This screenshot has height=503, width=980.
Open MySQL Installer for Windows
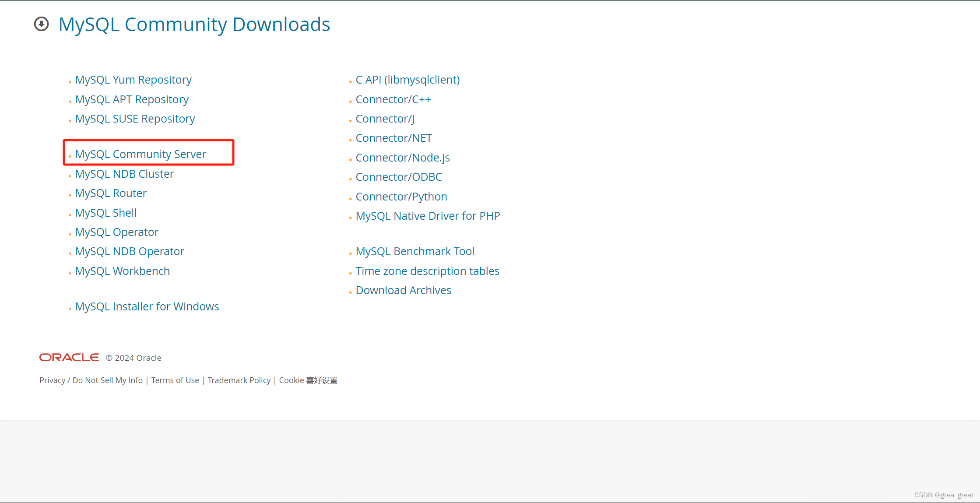point(147,306)
